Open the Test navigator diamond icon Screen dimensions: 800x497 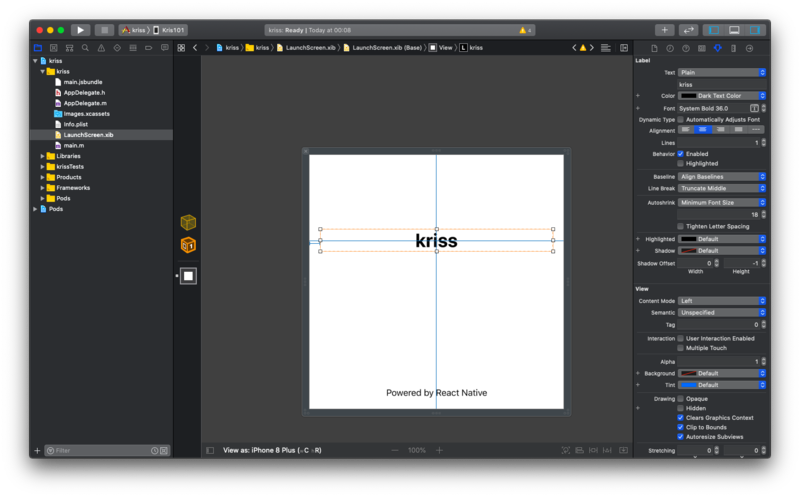click(117, 48)
